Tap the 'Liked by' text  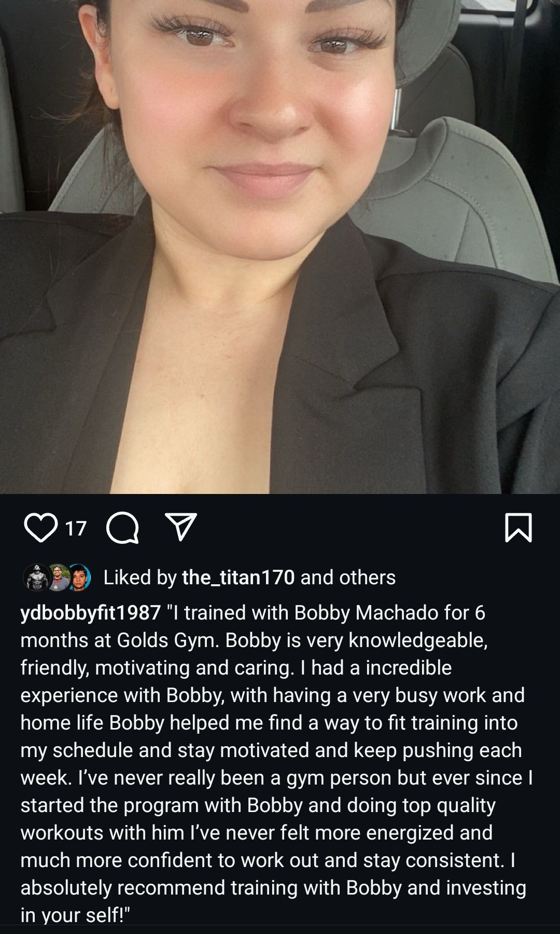point(140,577)
